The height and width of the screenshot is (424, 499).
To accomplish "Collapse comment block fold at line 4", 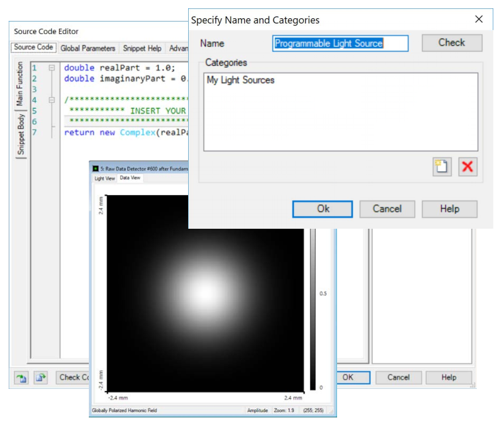I will pyautogui.click(x=52, y=100).
